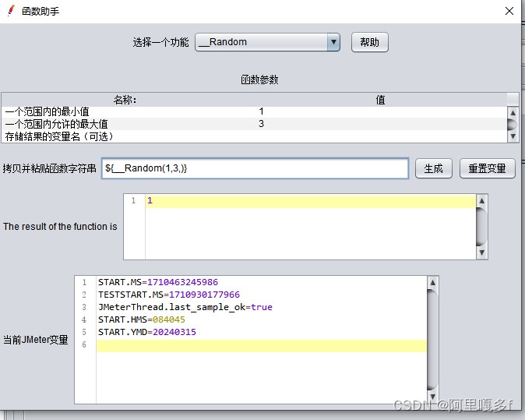Click the START.HMS=084045 line
525x420 pixels.
(142, 319)
